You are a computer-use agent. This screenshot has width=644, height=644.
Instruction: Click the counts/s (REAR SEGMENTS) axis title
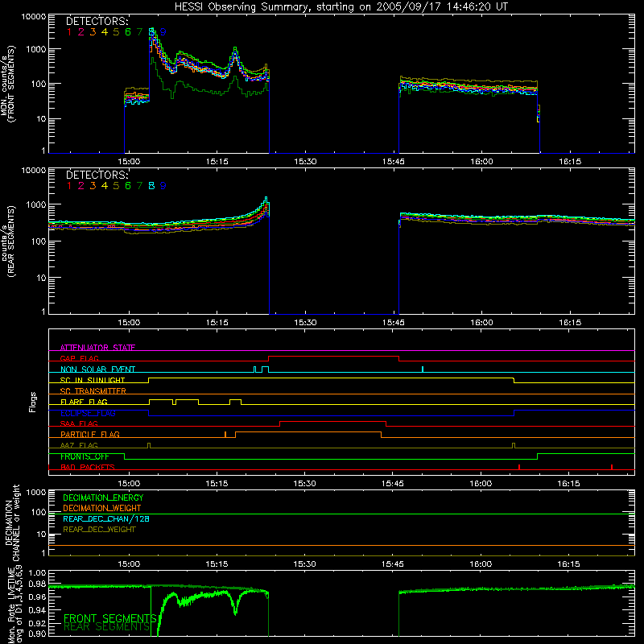pyautogui.click(x=8, y=241)
